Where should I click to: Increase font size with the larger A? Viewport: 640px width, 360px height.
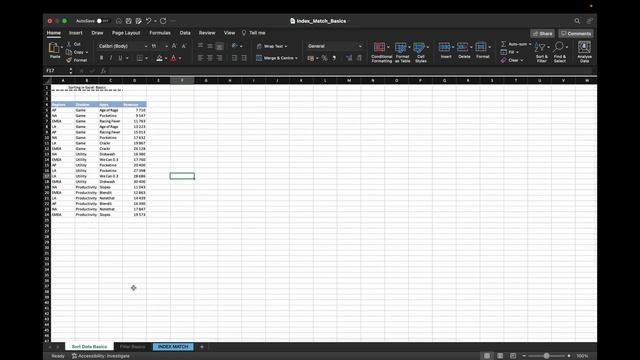coord(174,46)
